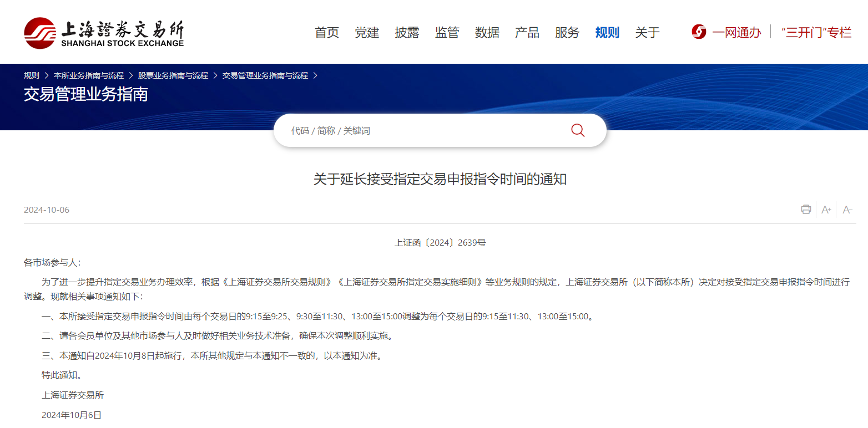Open the 党建 navigation menu item
The image size is (868, 428).
(367, 33)
